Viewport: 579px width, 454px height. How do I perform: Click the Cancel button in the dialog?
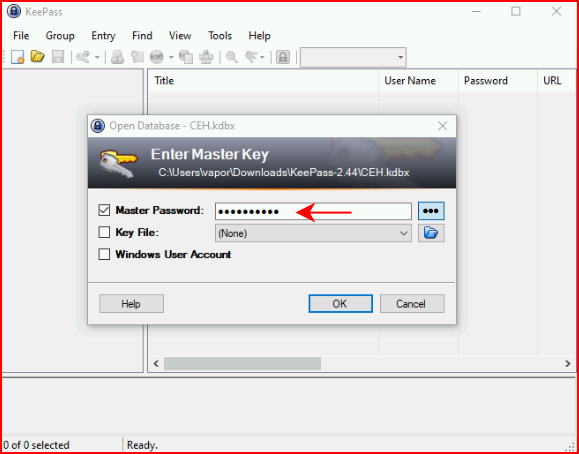tap(412, 304)
